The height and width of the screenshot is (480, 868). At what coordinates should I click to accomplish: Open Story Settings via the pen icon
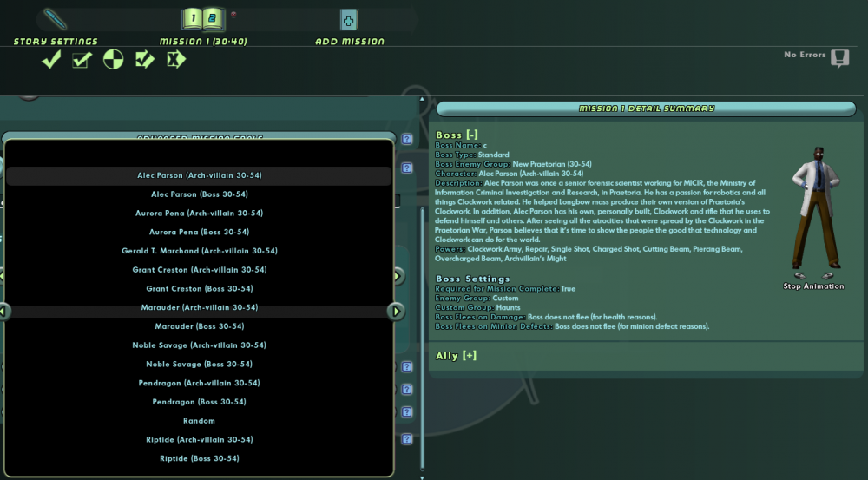click(x=55, y=19)
